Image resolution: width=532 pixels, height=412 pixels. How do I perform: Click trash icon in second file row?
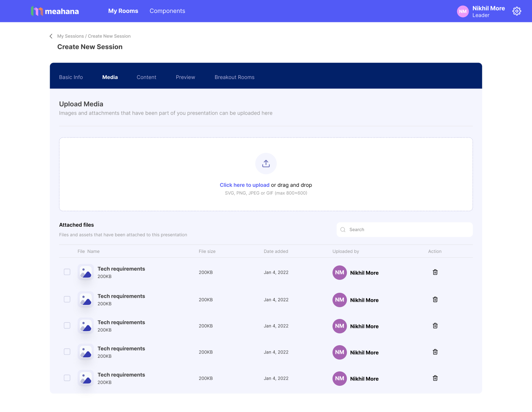tap(435, 300)
